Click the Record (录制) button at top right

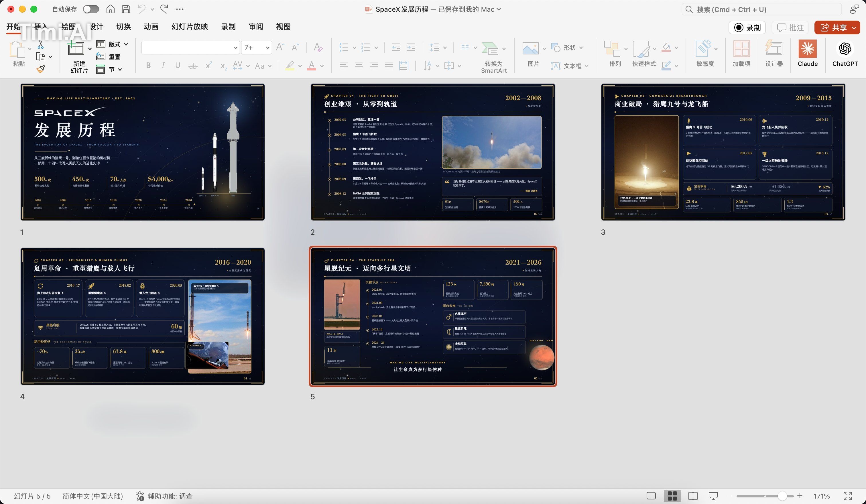click(x=747, y=27)
